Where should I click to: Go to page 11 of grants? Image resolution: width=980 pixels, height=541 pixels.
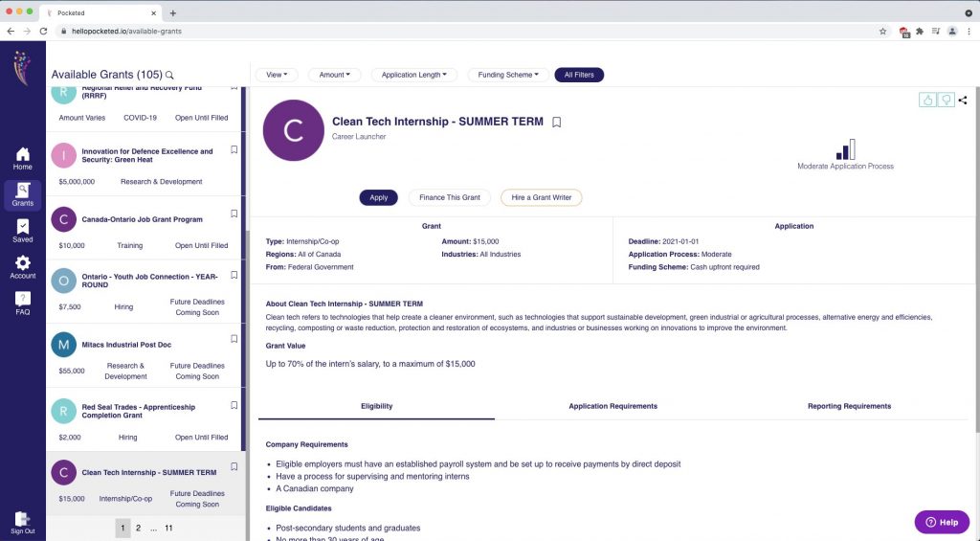point(168,528)
